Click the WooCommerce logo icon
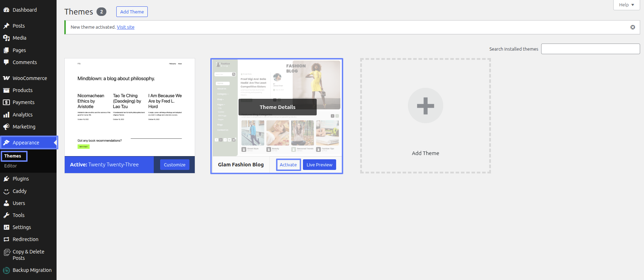Image resolution: width=644 pixels, height=280 pixels. 6,78
